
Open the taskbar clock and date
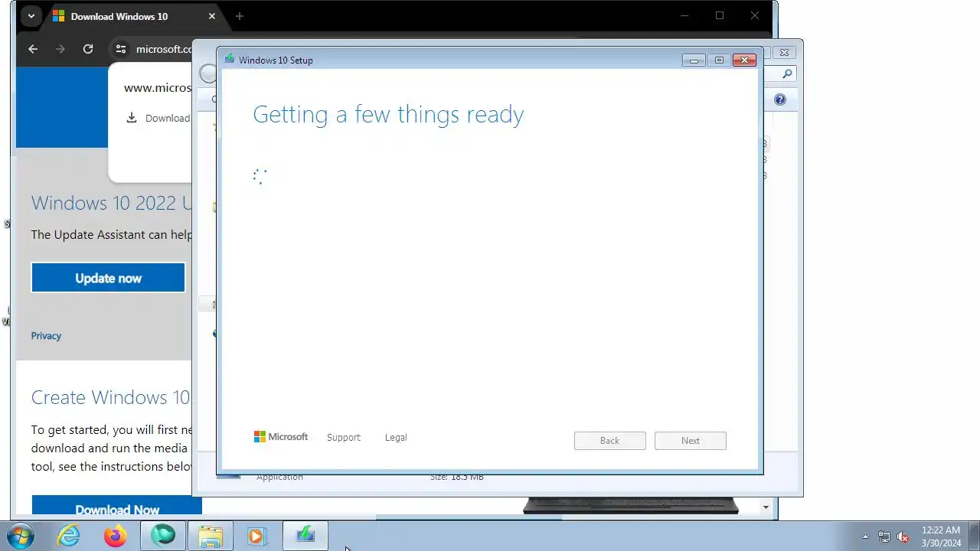point(941,536)
